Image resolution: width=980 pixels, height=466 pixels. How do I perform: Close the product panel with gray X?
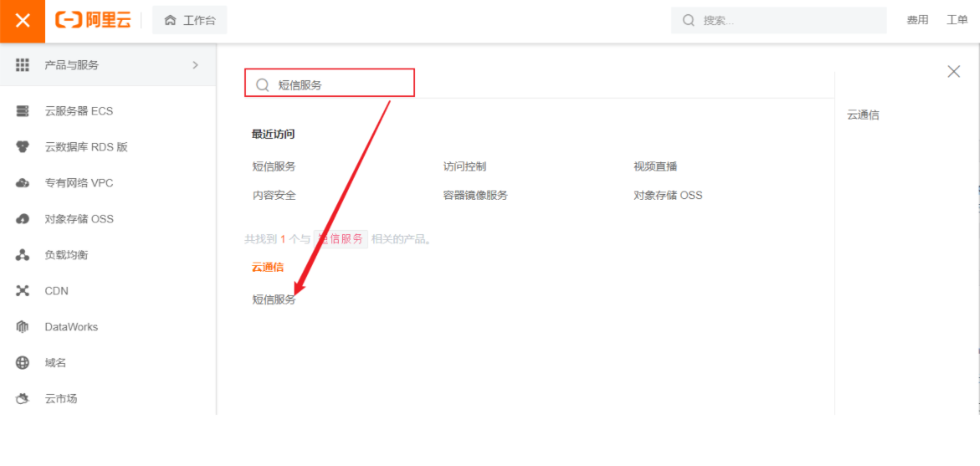[954, 71]
